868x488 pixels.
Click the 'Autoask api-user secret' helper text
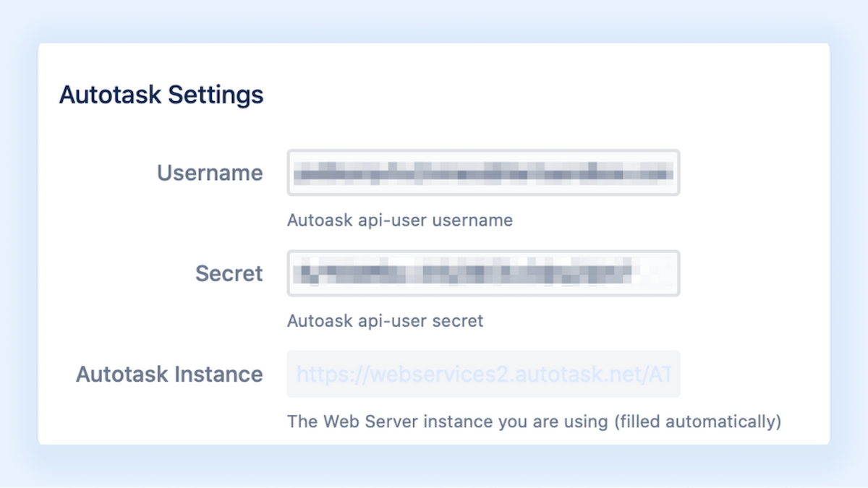(x=385, y=321)
